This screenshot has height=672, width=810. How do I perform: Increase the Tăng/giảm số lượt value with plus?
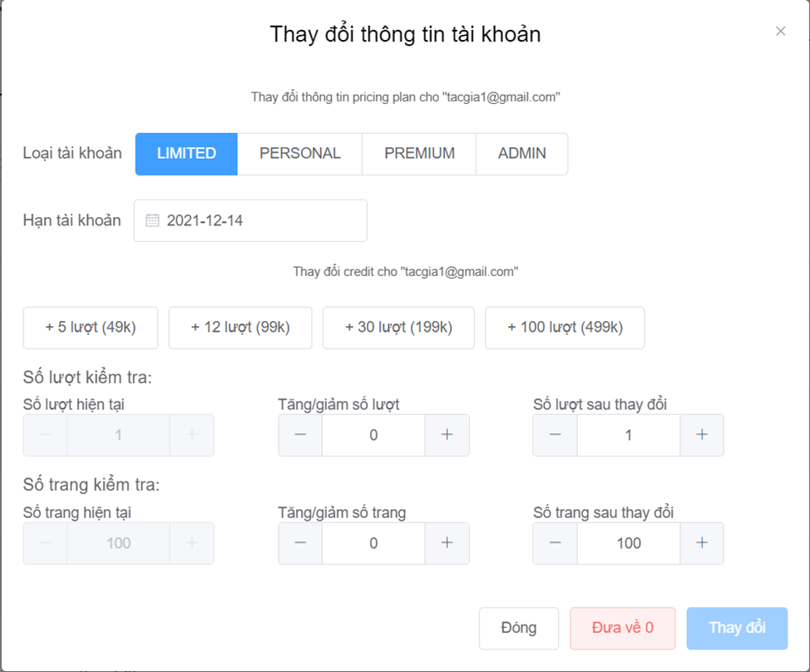pos(447,435)
